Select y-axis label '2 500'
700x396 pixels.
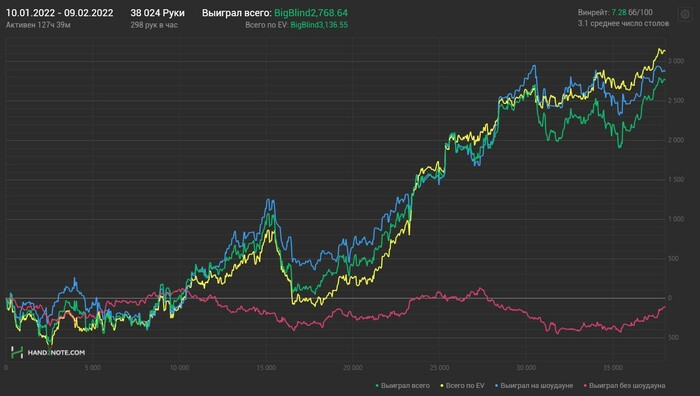tap(675, 101)
